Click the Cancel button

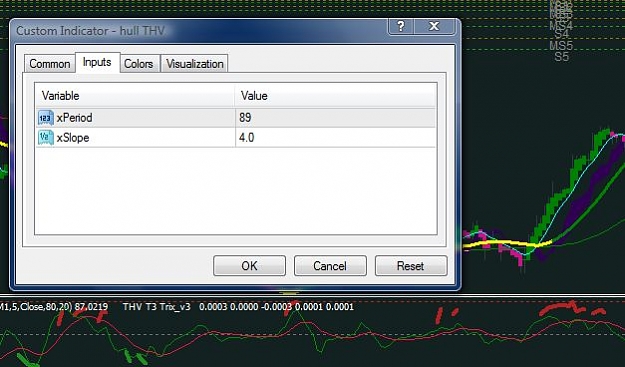point(330,266)
